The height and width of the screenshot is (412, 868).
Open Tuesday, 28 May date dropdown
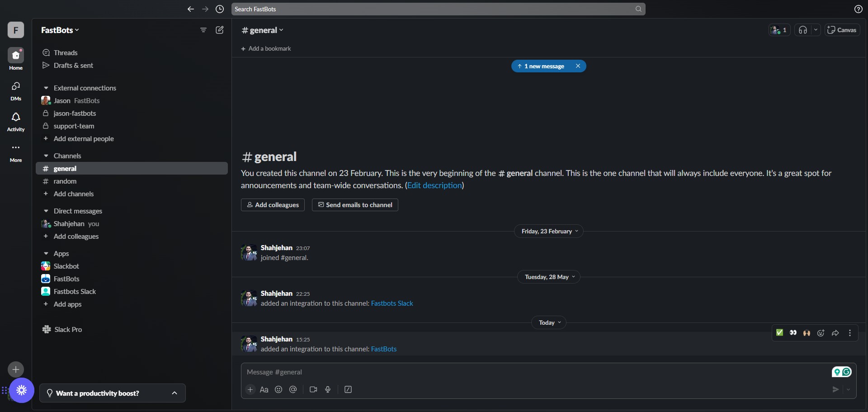[x=549, y=277]
